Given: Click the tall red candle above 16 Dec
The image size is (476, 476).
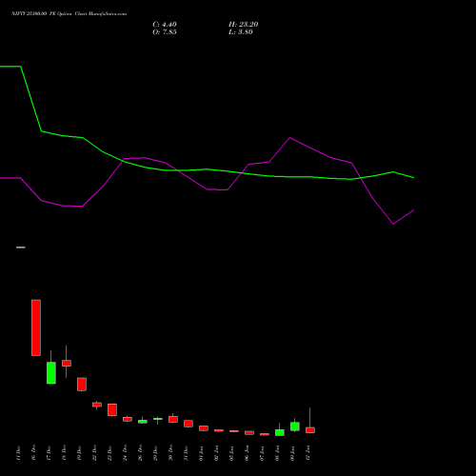Looking at the screenshot, I should 36,327.
